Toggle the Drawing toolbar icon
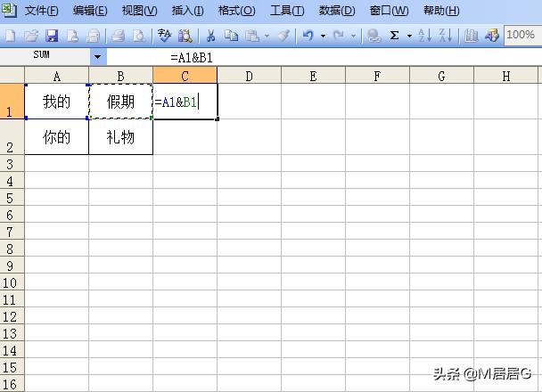 (x=491, y=36)
